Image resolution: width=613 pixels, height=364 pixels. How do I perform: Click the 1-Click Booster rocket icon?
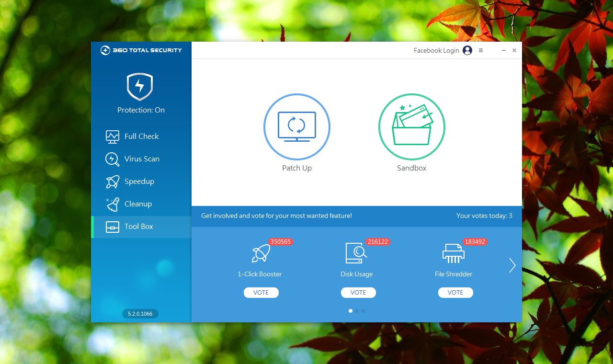[261, 253]
